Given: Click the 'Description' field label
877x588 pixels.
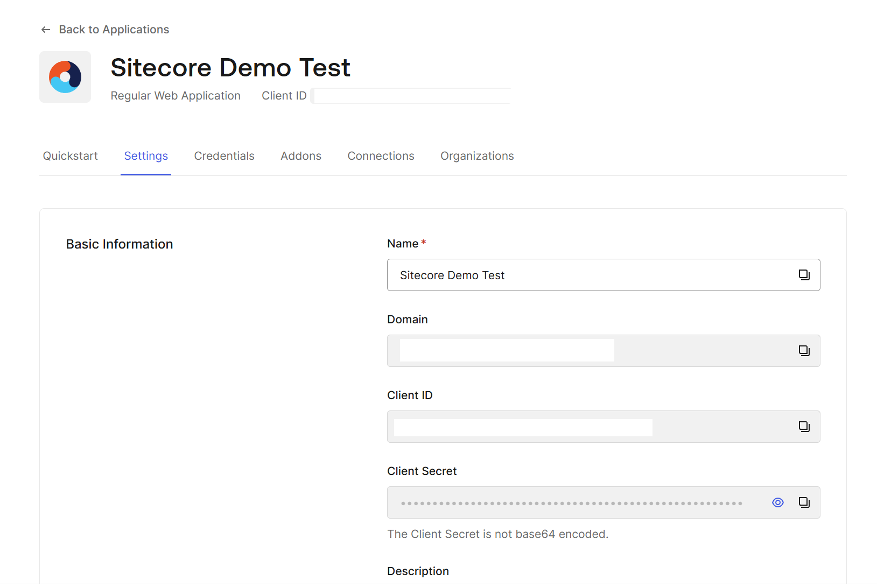Looking at the screenshot, I should click(418, 571).
